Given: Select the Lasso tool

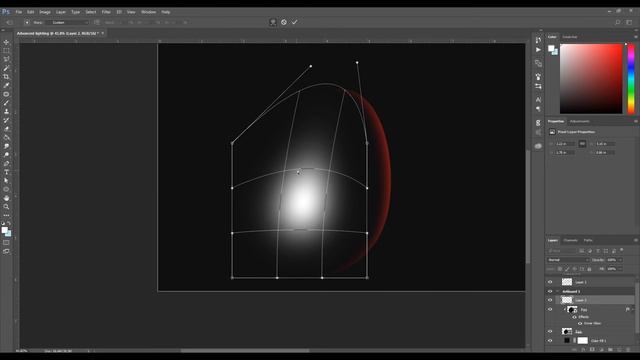Looking at the screenshot, I should [6, 59].
